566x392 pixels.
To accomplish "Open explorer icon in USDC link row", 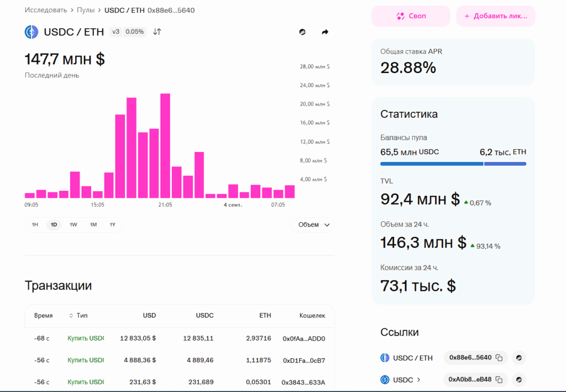I will 518,380.
